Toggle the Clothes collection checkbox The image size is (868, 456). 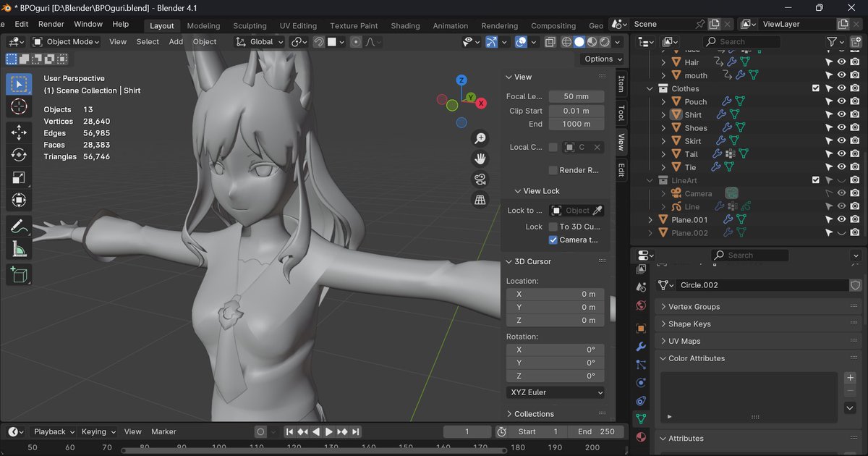pos(815,88)
